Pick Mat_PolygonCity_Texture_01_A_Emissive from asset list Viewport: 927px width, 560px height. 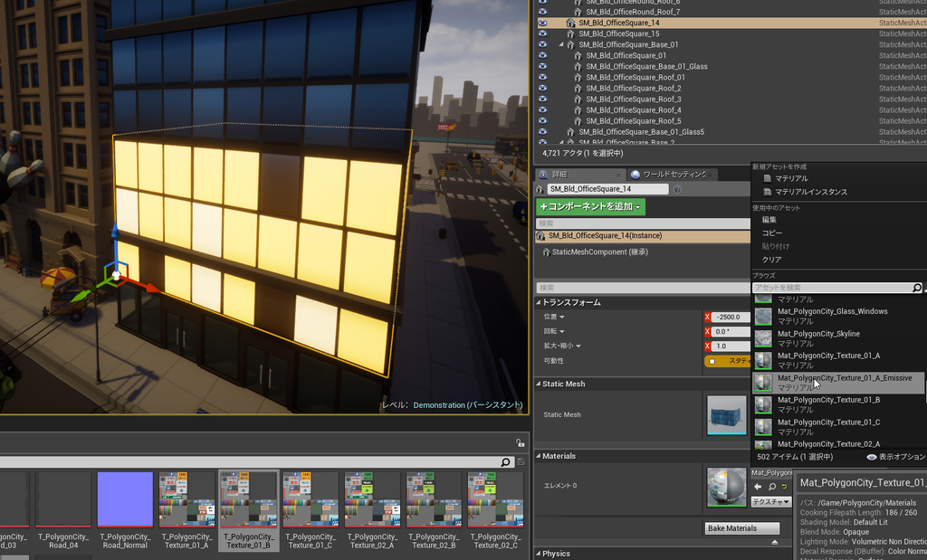(838, 383)
